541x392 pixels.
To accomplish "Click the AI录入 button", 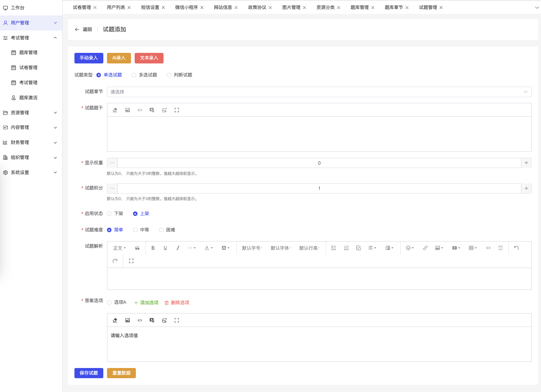I will [119, 58].
